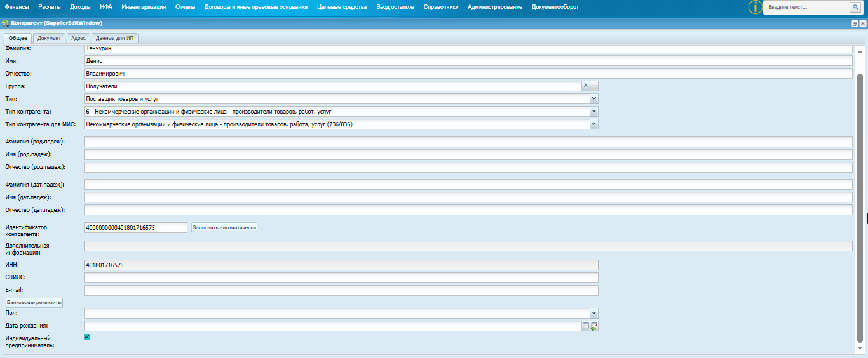Click the Дополнительная информация field
The height and width of the screenshot is (358, 868).
click(x=468, y=246)
